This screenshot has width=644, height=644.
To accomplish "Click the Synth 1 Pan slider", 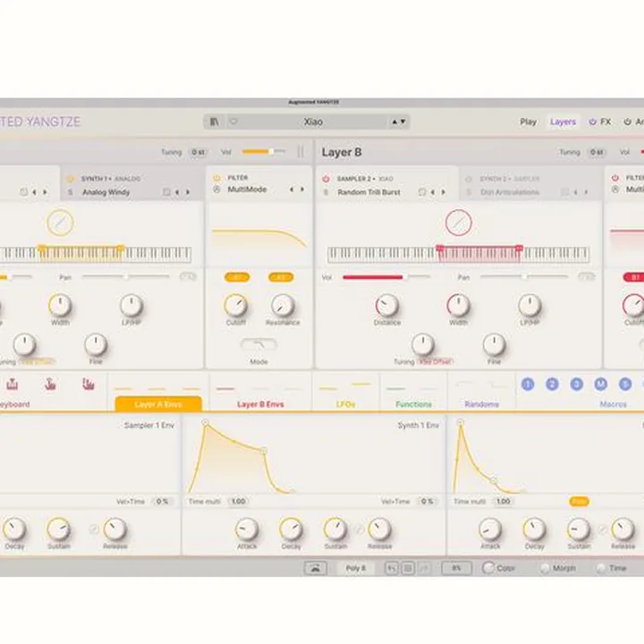I will [x=126, y=276].
